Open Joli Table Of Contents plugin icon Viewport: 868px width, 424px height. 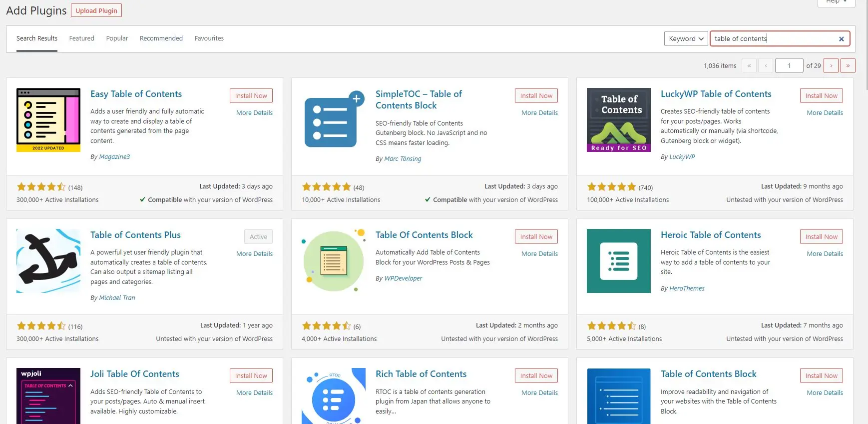pos(48,396)
